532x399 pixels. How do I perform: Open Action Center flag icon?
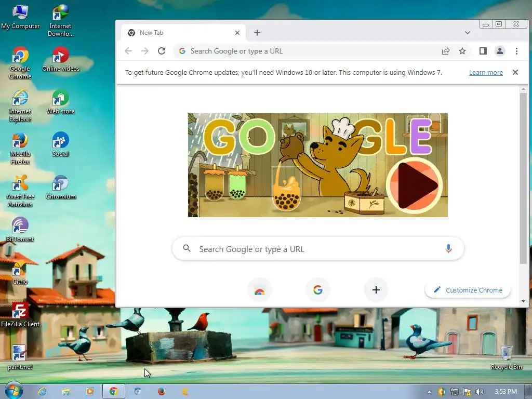pos(467,392)
